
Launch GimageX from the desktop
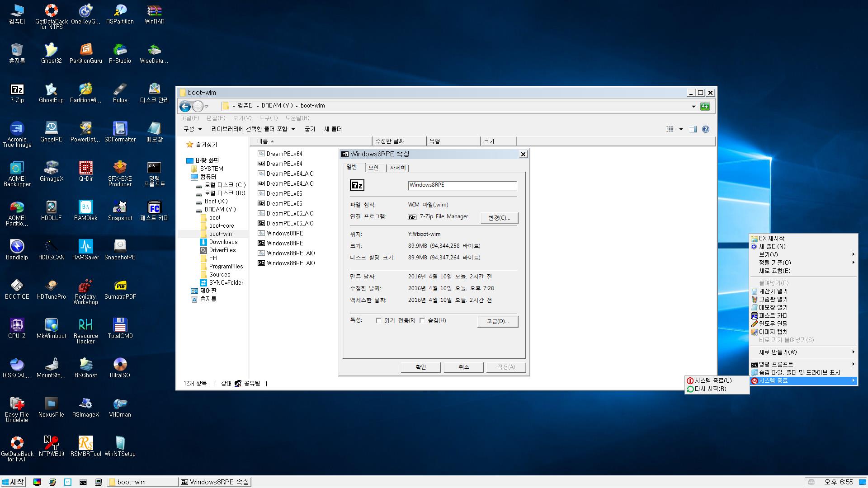coord(51,171)
